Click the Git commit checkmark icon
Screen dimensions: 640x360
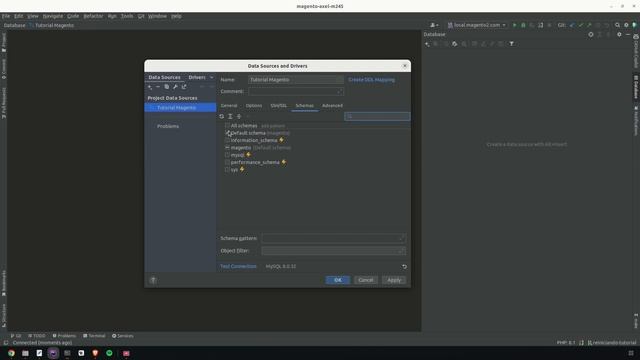(x=580, y=25)
